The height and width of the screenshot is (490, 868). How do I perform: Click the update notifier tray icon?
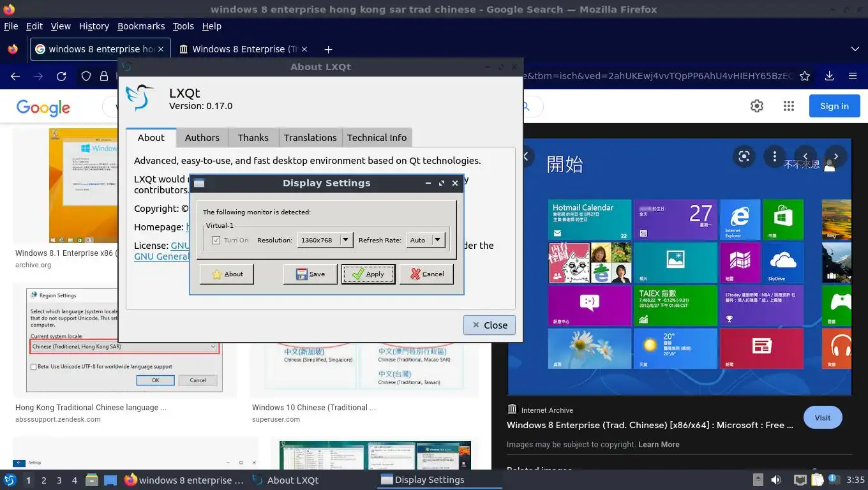click(833, 480)
